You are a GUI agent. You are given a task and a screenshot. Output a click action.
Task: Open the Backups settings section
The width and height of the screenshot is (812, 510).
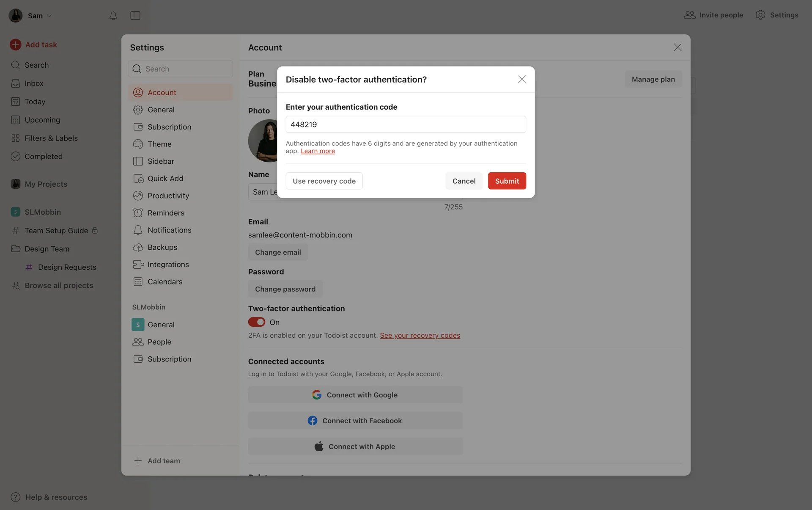coord(162,247)
